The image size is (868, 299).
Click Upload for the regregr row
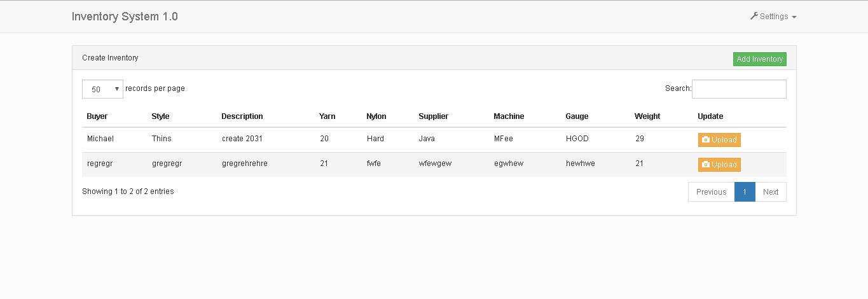(x=719, y=165)
